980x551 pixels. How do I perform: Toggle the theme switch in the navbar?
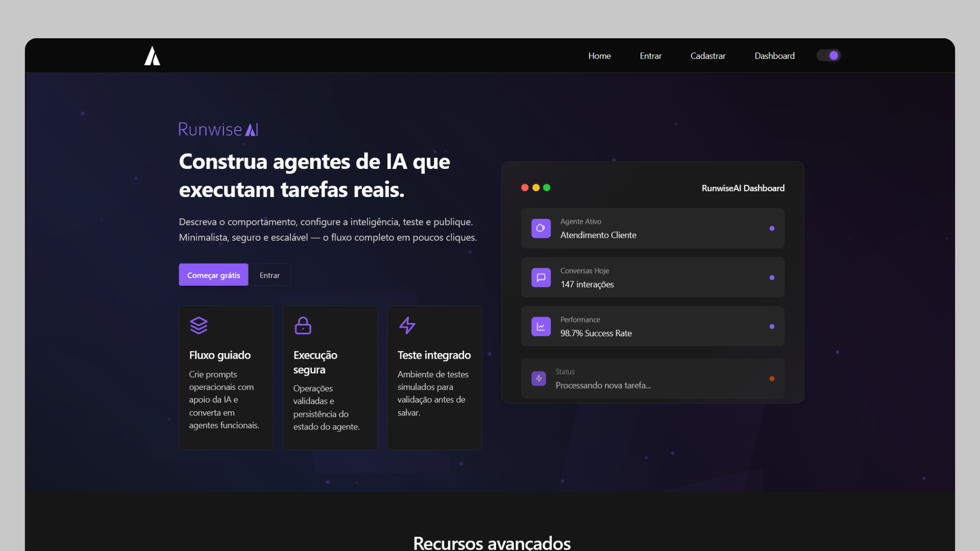pos(828,55)
